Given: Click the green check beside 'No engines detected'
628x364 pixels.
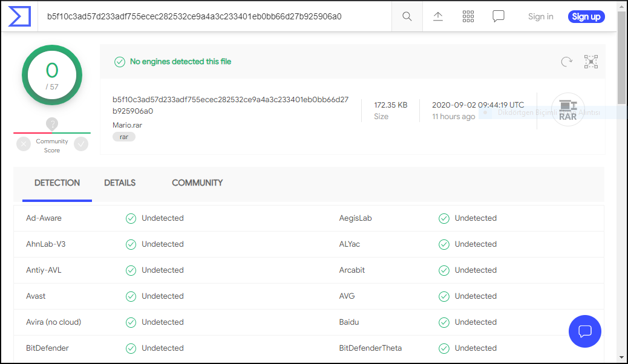Looking at the screenshot, I should 120,62.
